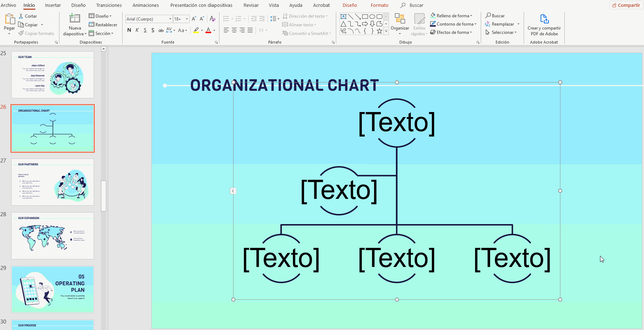The width and height of the screenshot is (644, 330).
Task: Align text to the right
Action: click(x=242, y=30)
